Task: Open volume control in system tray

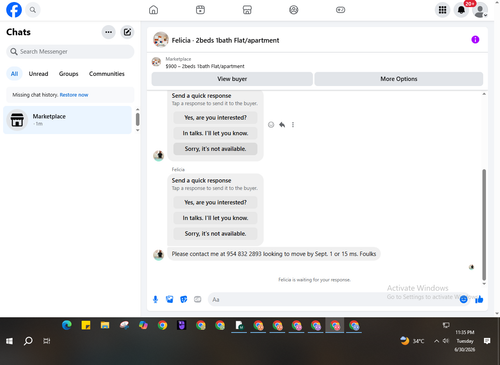Action: [x=446, y=341]
